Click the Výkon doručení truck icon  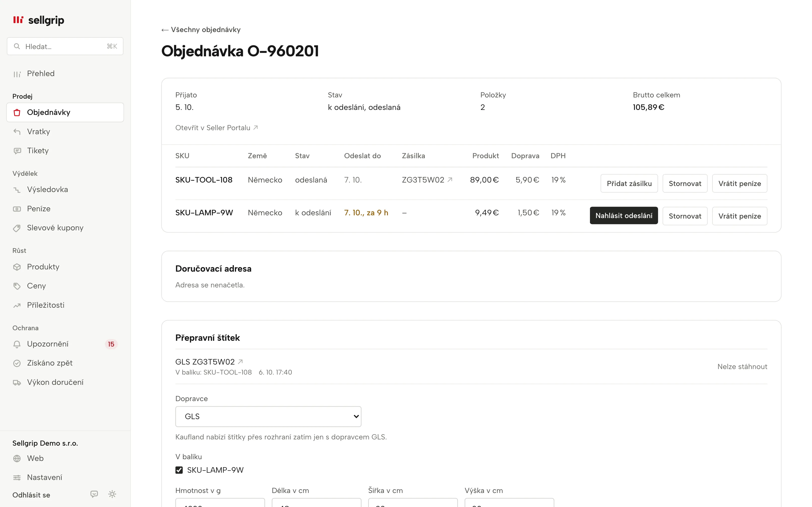click(x=17, y=383)
